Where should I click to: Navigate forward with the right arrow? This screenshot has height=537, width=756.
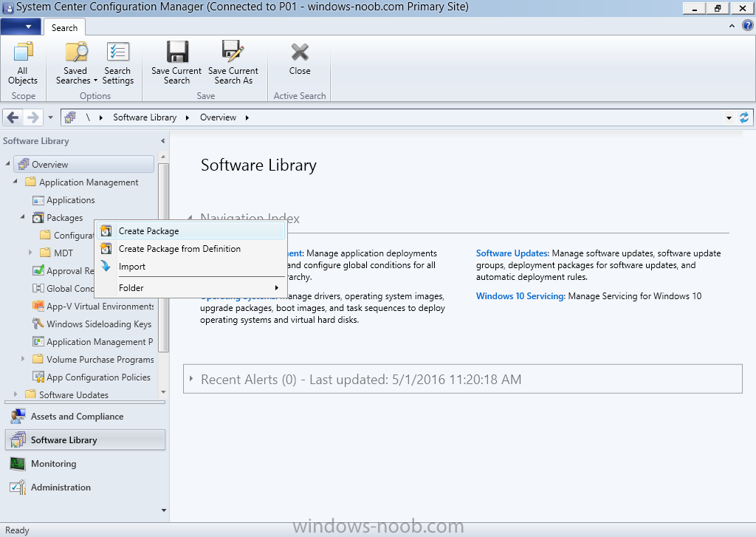pyautogui.click(x=32, y=117)
